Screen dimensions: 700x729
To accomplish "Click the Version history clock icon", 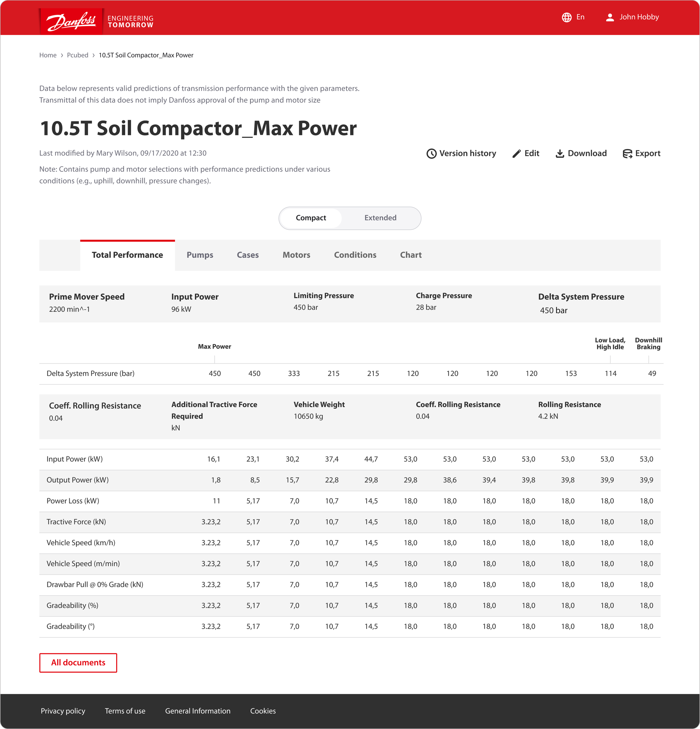I will [431, 154].
